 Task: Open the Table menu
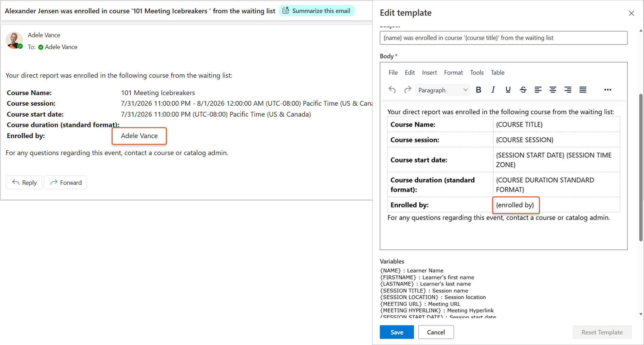pos(498,73)
